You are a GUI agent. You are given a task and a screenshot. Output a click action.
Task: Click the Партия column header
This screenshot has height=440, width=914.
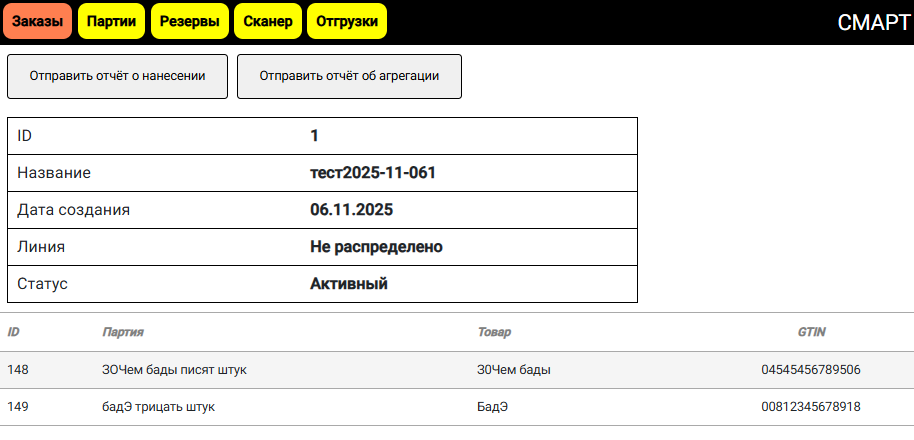(123, 332)
